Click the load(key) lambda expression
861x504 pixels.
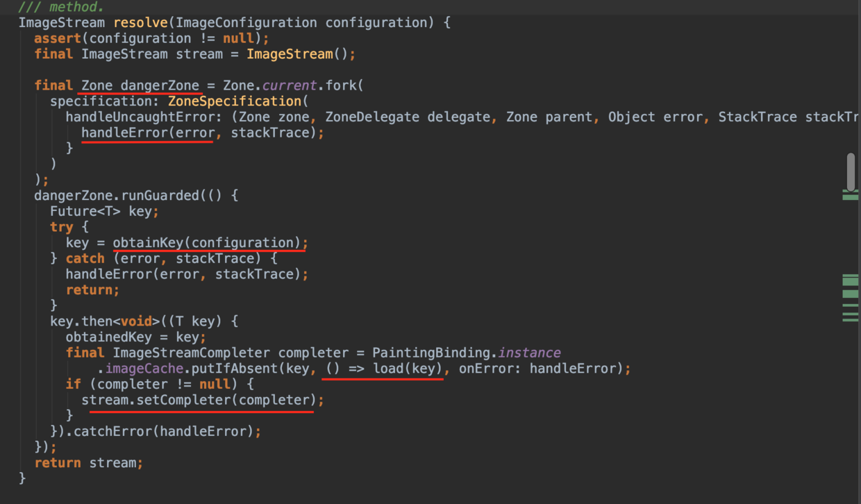point(384,369)
